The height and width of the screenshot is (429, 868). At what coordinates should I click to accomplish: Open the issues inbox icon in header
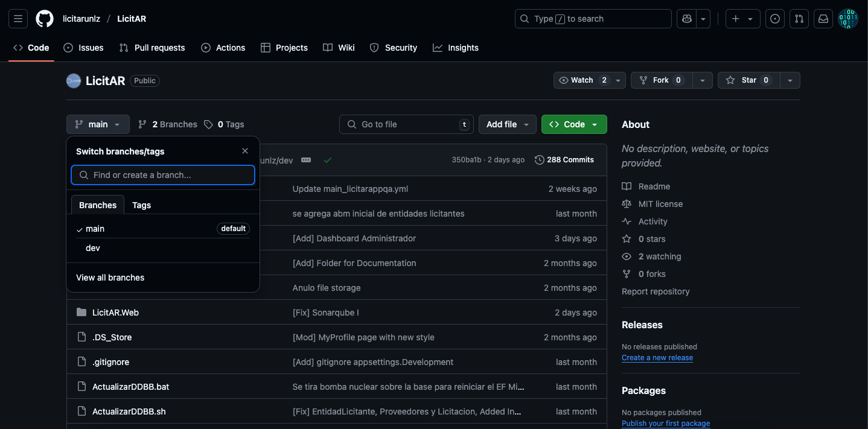(x=775, y=19)
